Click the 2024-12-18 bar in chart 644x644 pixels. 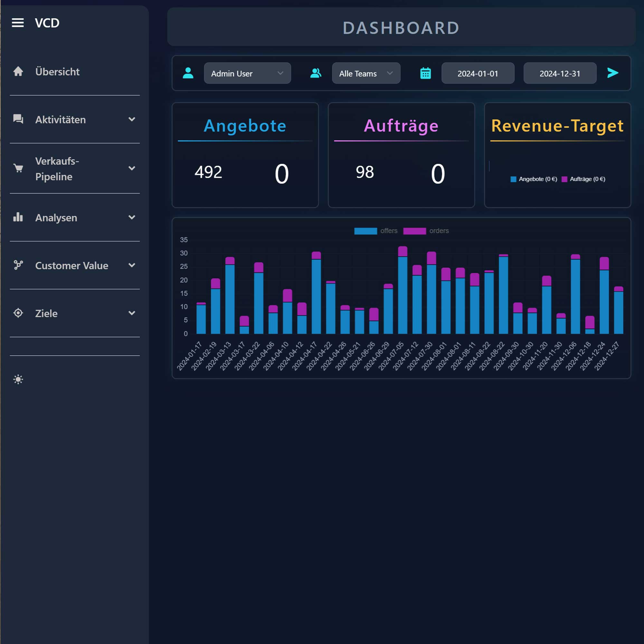(590, 325)
